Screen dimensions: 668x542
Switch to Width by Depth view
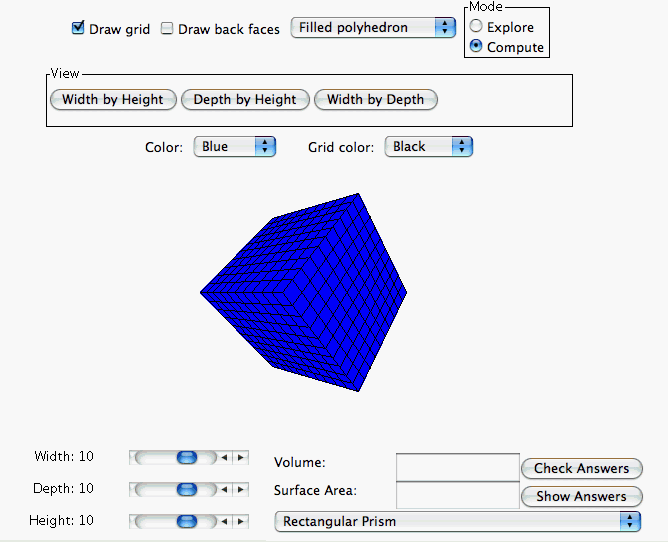pos(375,99)
